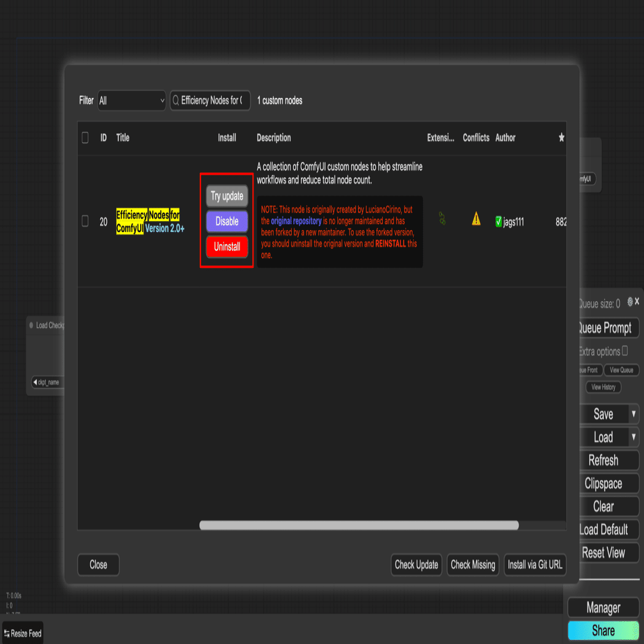Close the ComfyUI side menu panel
644x644 pixels.
(x=637, y=302)
